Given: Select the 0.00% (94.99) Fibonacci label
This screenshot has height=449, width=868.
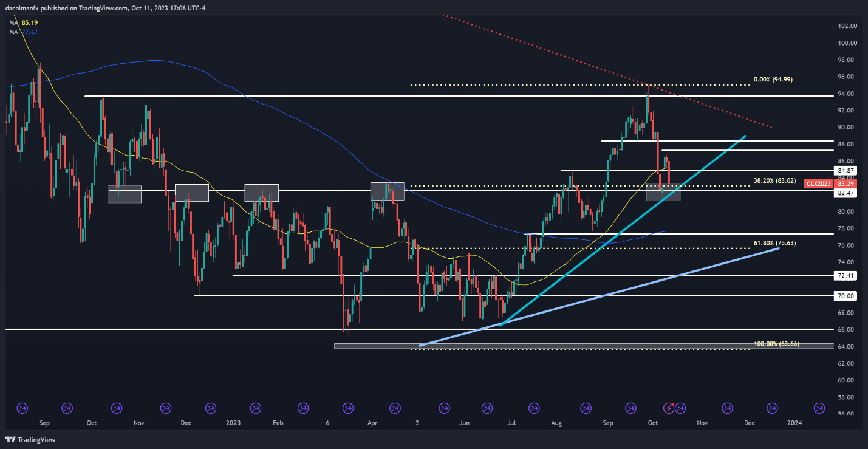Looking at the screenshot, I should [773, 80].
